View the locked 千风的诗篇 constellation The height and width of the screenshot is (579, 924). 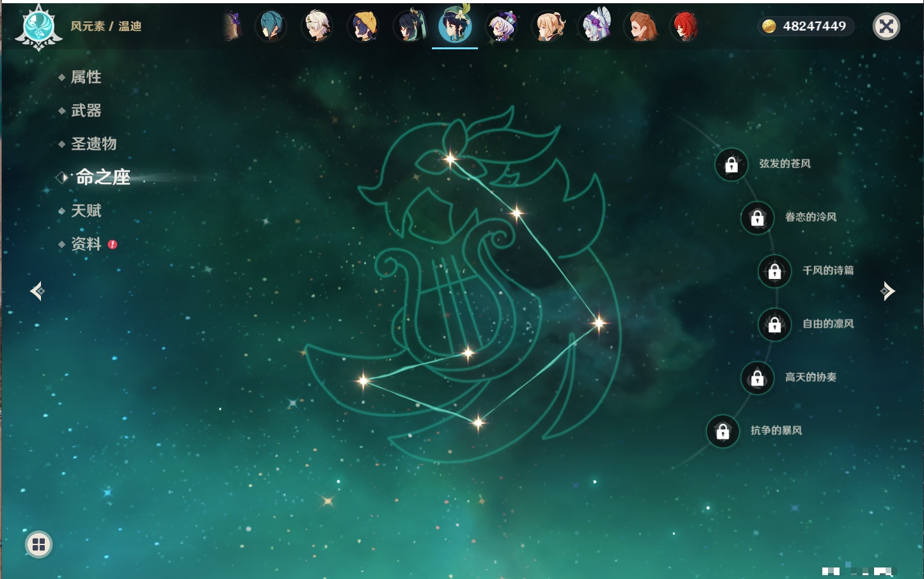coord(774,271)
